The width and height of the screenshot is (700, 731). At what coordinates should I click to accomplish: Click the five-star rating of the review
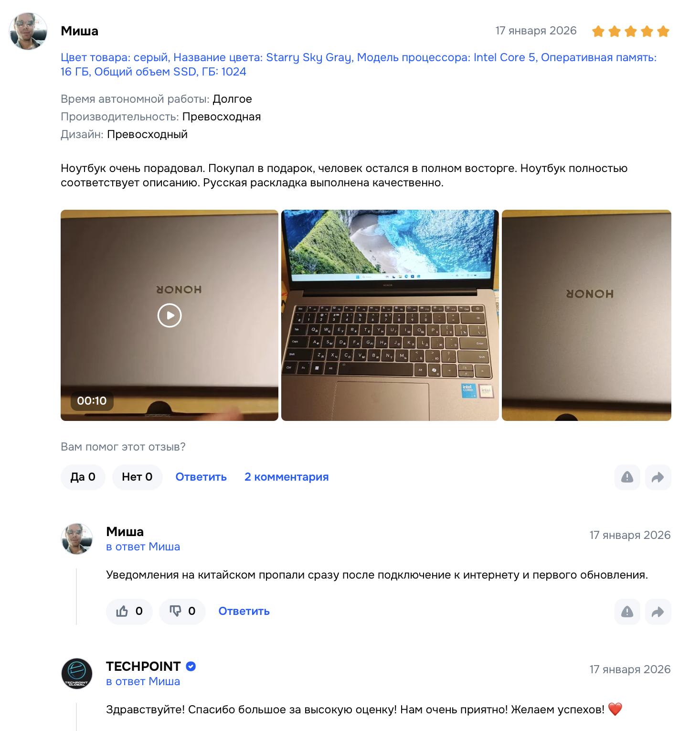click(631, 32)
